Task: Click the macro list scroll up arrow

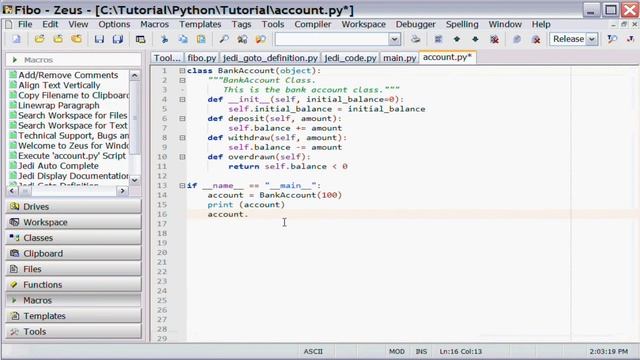Action: (x=135, y=76)
